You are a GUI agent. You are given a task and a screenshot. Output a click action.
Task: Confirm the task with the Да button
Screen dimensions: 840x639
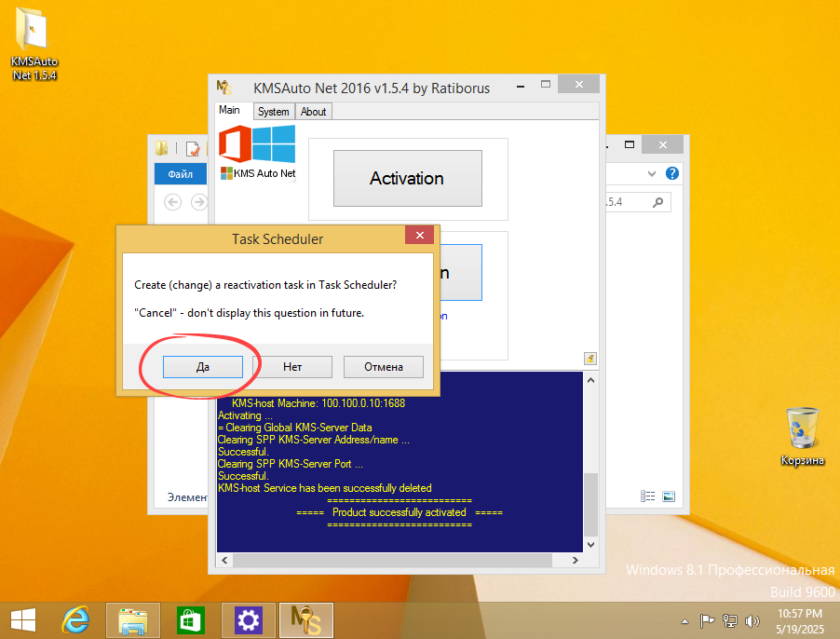(203, 366)
